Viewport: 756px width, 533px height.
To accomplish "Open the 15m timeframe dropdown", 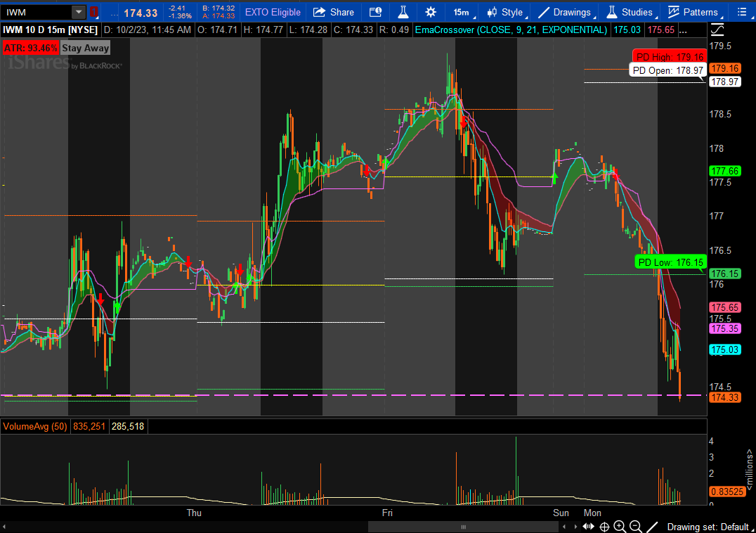I will click(462, 12).
